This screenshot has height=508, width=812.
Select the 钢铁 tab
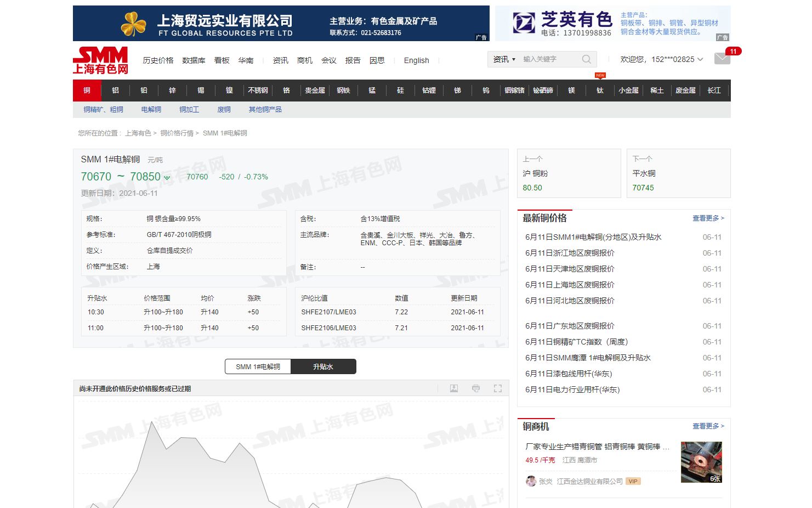click(344, 91)
